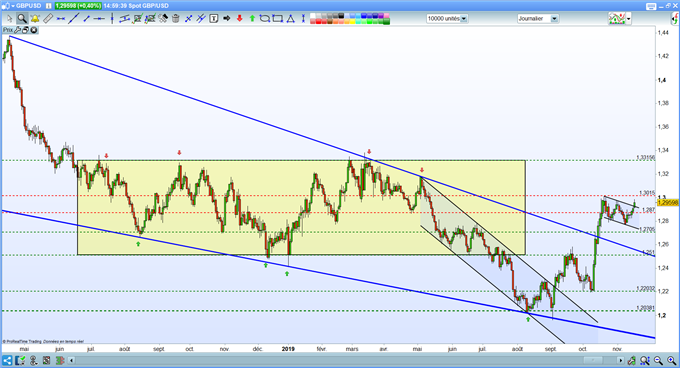Select the ellipse drawing tool
This screenshot has height=368, width=680.
[265, 19]
